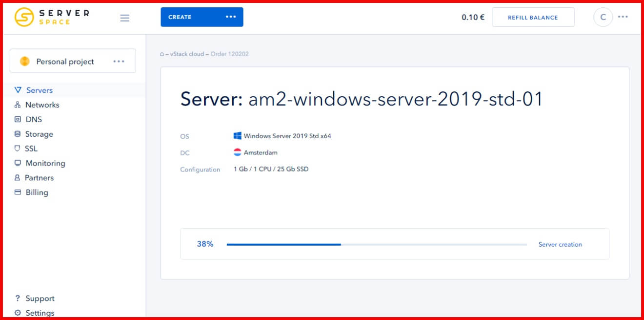
Task: Open the DNS section
Action: point(34,119)
